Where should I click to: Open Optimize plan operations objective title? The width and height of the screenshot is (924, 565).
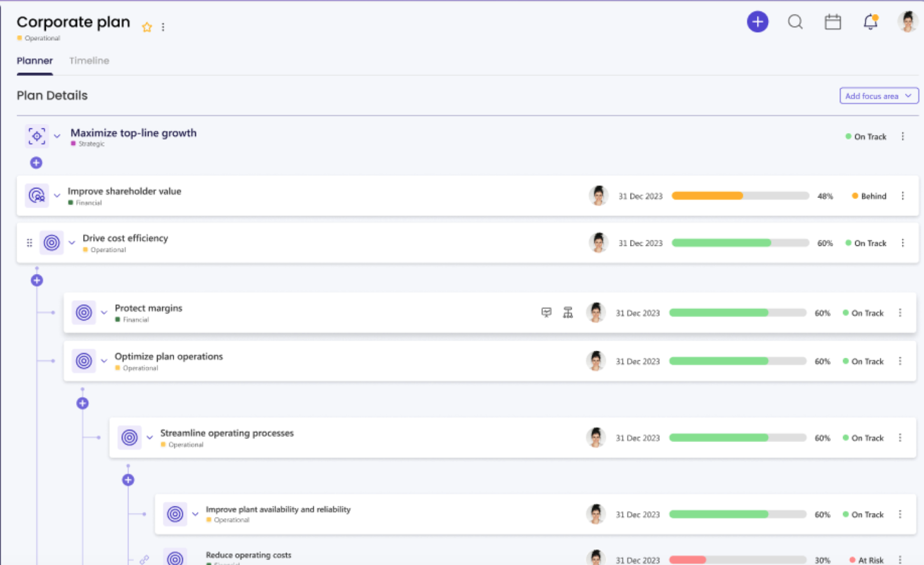coord(169,356)
